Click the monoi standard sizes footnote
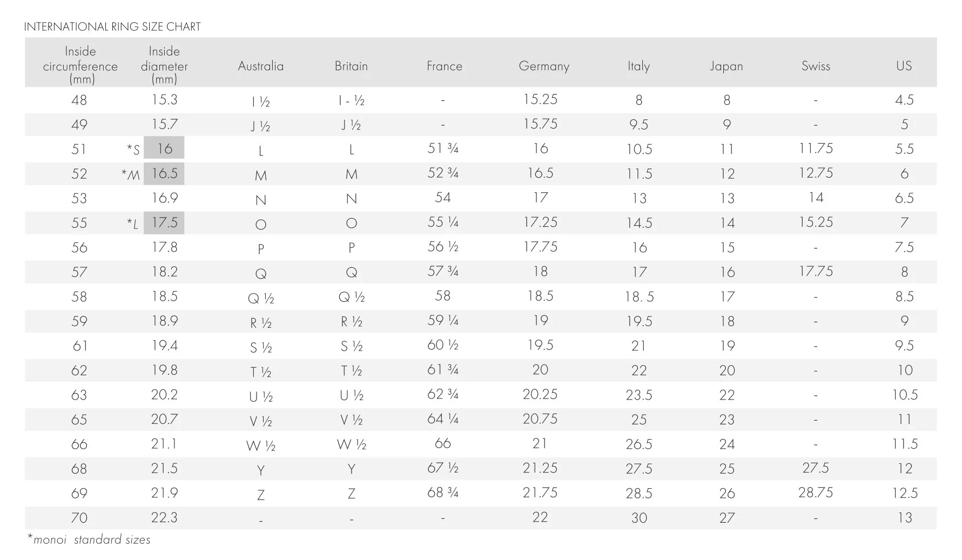Image resolution: width=962 pixels, height=560 pixels. pos(89,539)
